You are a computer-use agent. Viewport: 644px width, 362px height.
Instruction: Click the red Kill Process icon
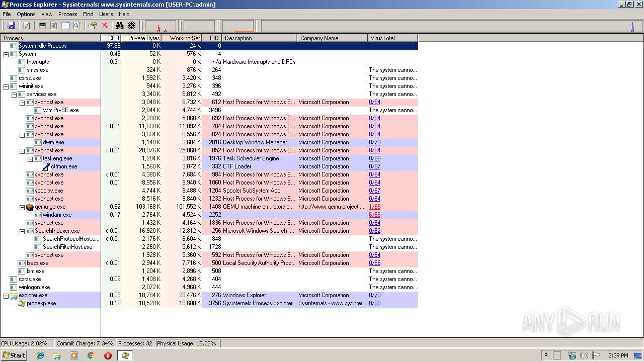click(105, 26)
